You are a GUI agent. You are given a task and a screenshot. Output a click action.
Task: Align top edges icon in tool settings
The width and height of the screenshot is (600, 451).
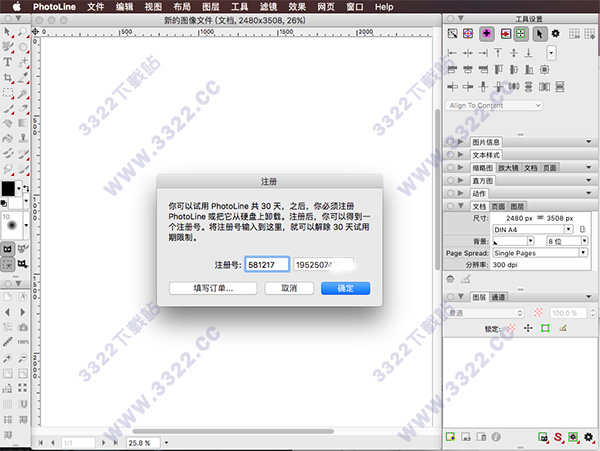click(498, 53)
